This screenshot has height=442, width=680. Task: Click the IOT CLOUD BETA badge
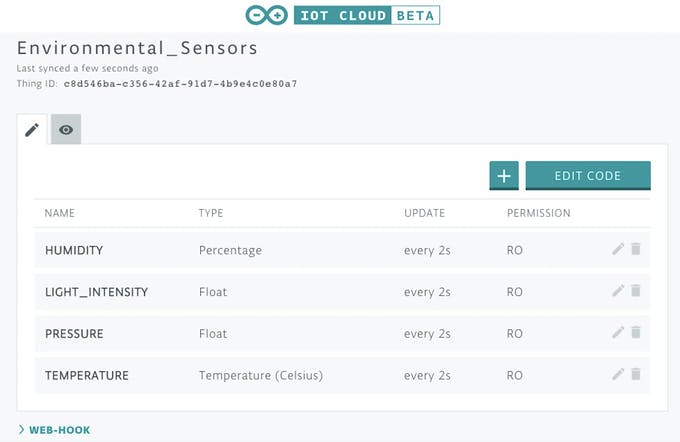tap(367, 15)
